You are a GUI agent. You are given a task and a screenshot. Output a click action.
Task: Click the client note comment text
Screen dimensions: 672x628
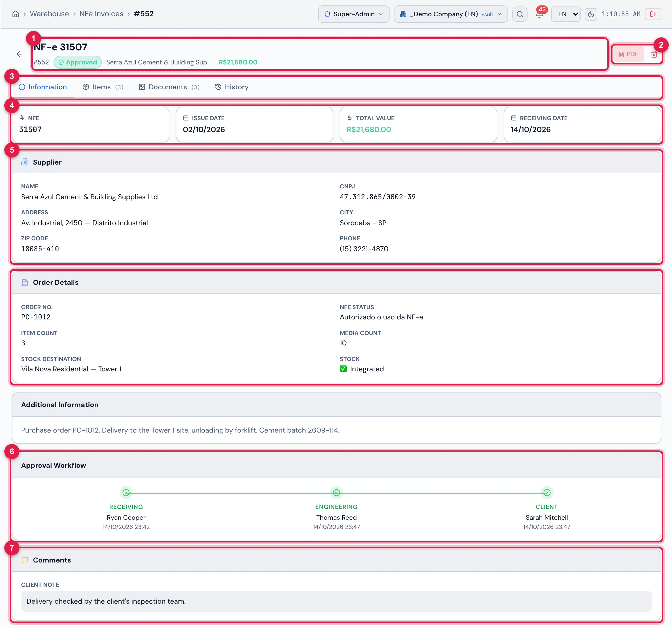point(106,601)
